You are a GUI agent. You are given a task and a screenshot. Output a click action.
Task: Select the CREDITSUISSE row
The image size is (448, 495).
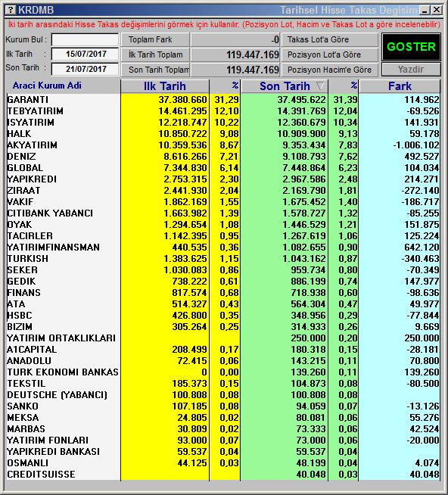point(223,475)
